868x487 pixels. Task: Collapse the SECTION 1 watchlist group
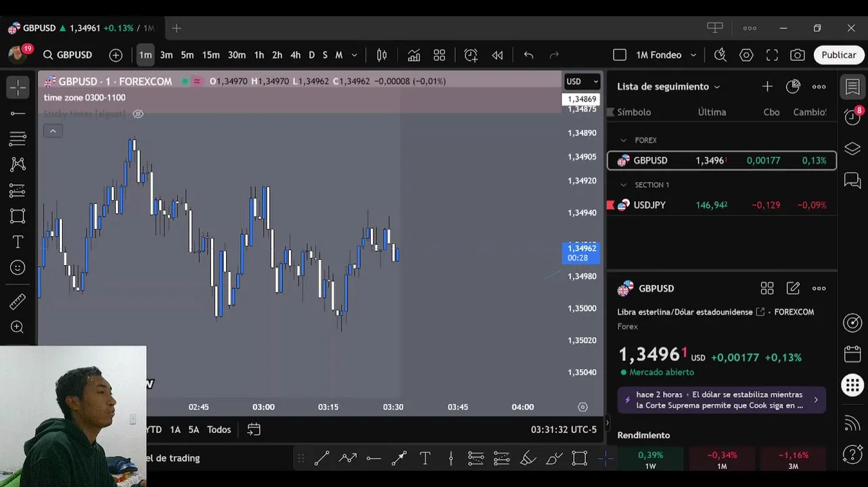click(623, 185)
